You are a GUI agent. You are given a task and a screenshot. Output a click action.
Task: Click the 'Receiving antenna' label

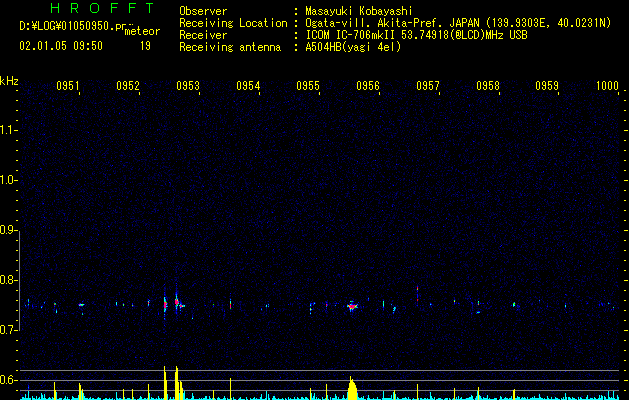230,47
